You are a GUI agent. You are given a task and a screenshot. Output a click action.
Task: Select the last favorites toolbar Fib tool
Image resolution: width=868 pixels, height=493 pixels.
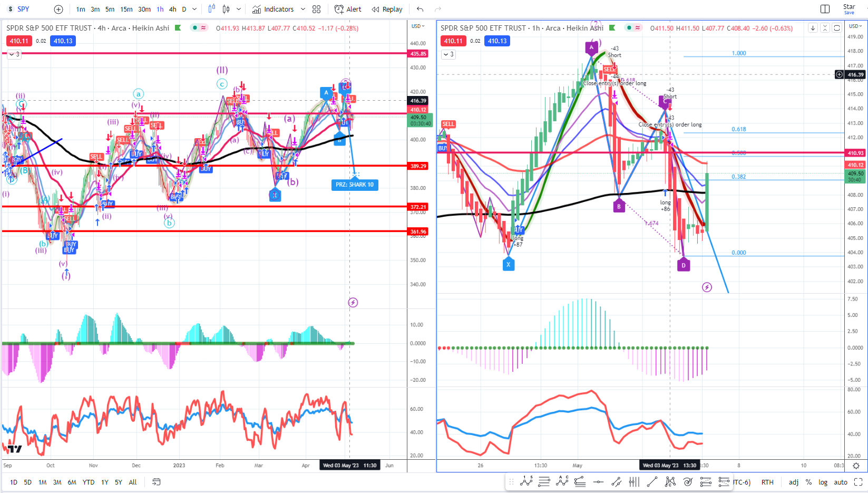click(x=724, y=481)
